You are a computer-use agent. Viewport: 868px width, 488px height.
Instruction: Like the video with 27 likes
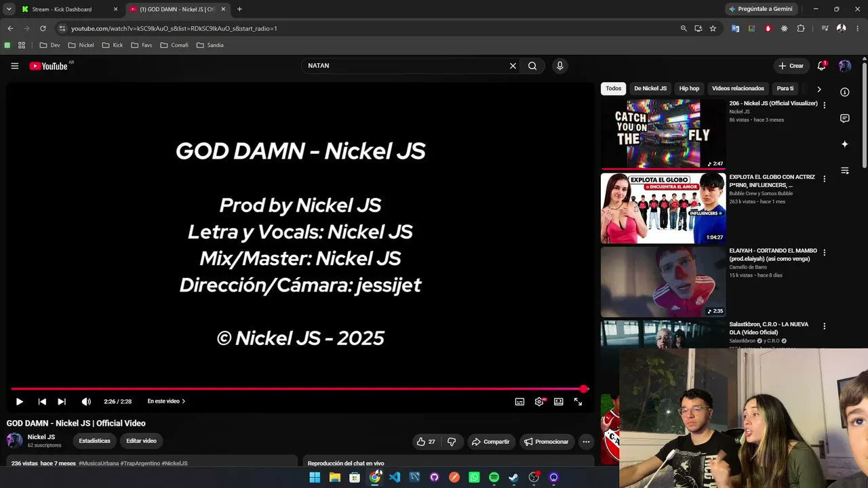[x=427, y=441]
